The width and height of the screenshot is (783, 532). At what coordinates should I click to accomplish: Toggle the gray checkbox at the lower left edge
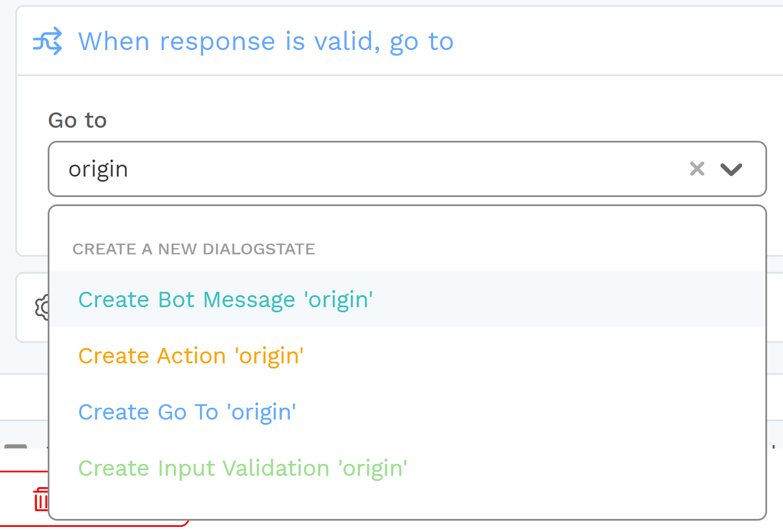click(15, 447)
